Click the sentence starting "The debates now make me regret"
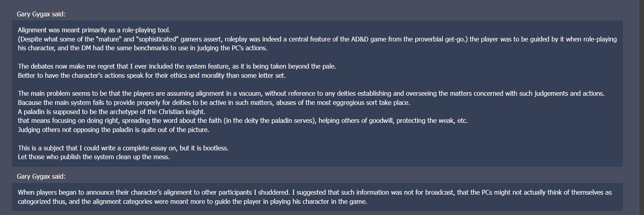Viewport: 644px width, 215px height. point(177,66)
